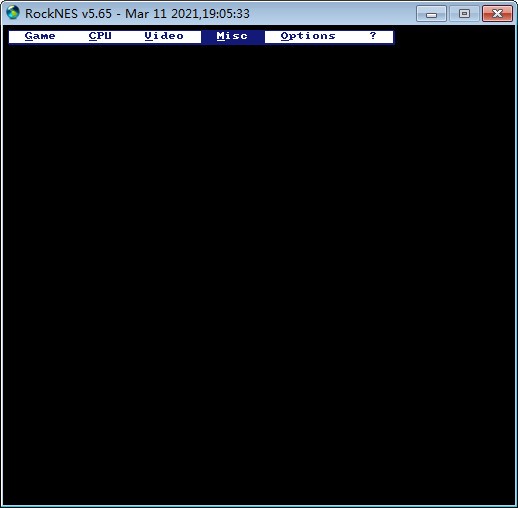
Task: Close the RockNES emulator window
Action: point(497,14)
